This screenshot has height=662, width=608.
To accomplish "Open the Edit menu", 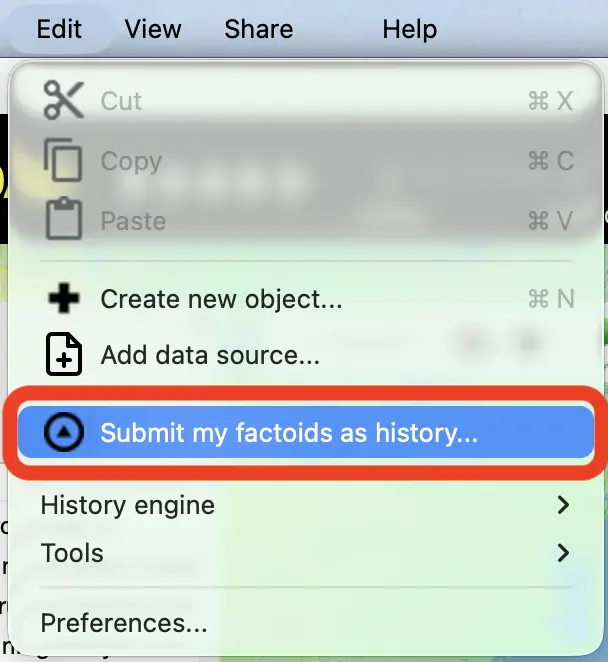I will (x=59, y=29).
